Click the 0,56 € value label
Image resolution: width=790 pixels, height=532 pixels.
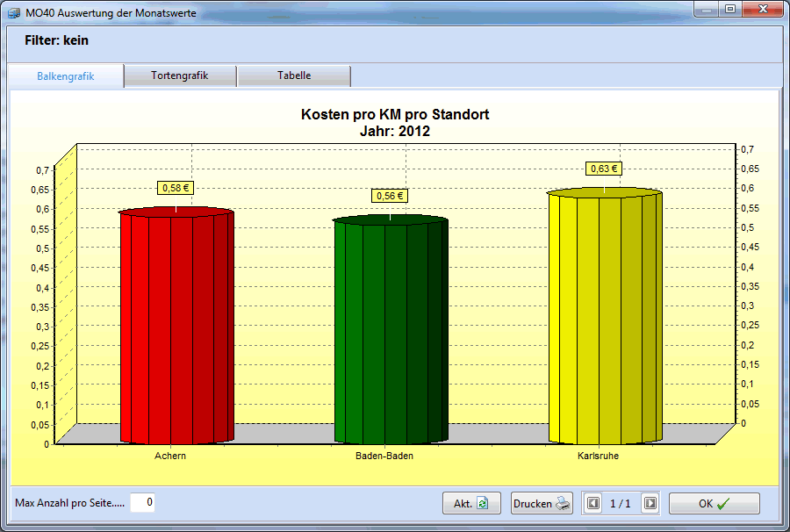tap(389, 196)
